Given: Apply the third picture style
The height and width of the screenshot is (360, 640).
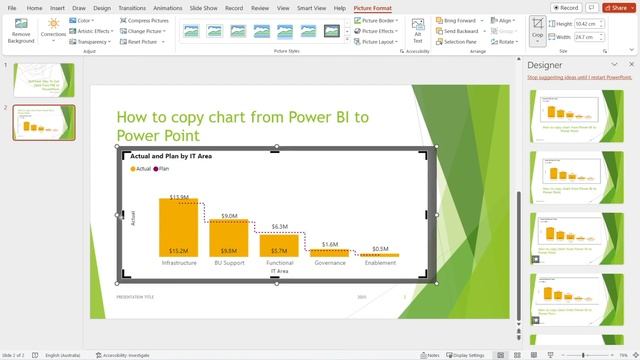Looking at the screenshot, I should click(238, 31).
